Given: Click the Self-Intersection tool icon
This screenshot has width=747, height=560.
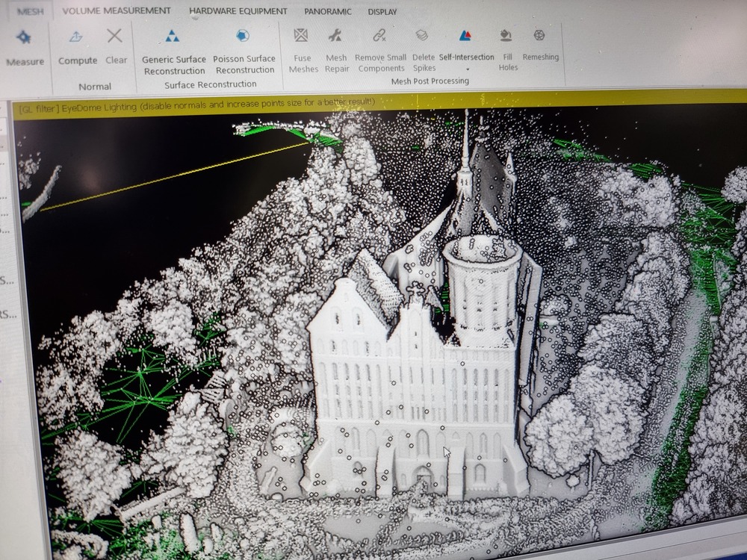Looking at the screenshot, I should 465,36.
